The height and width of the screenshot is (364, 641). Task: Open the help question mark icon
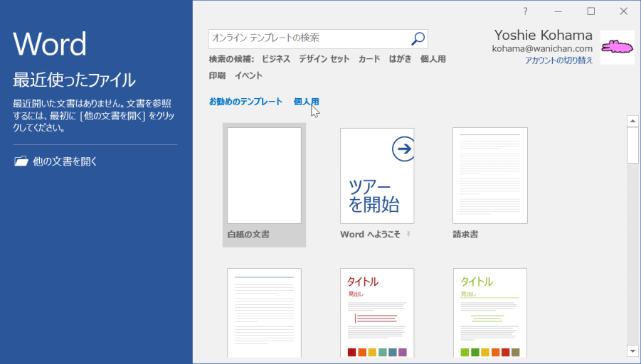point(525,11)
